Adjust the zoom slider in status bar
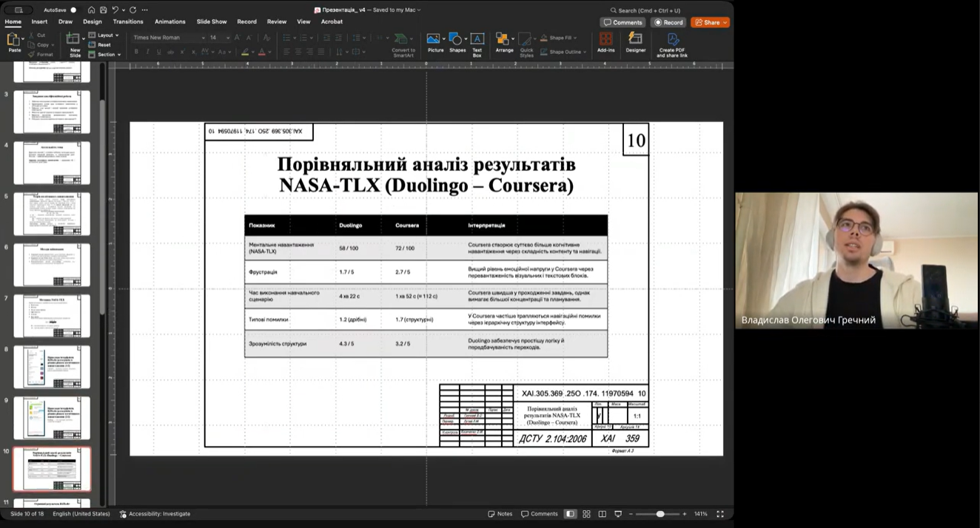The image size is (980, 528). [x=660, y=514]
